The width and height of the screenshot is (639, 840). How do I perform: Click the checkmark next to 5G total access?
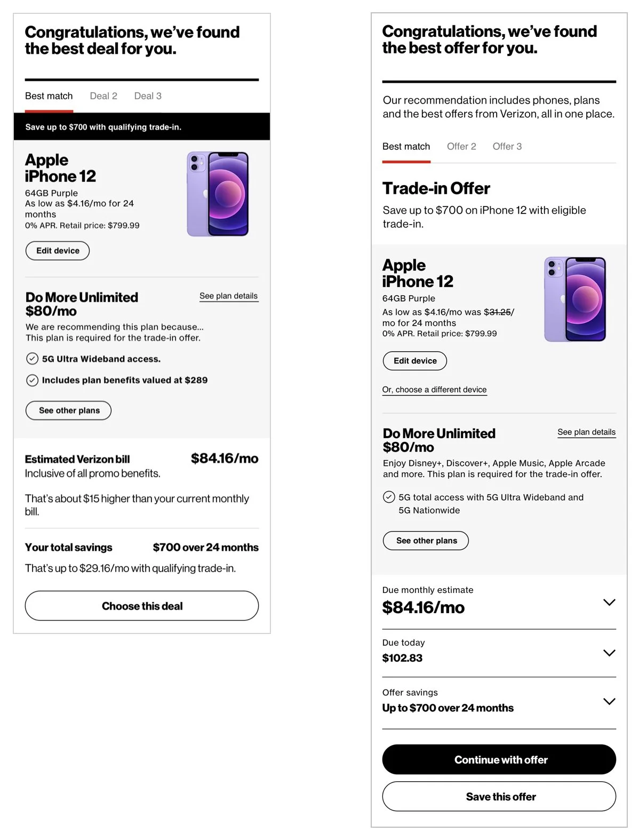(389, 497)
